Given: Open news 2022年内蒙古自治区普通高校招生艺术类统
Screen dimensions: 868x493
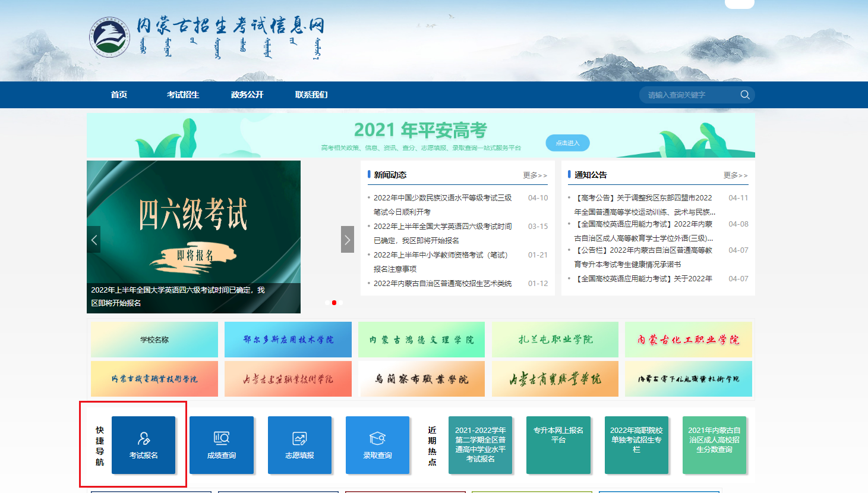Looking at the screenshot, I should 443,284.
